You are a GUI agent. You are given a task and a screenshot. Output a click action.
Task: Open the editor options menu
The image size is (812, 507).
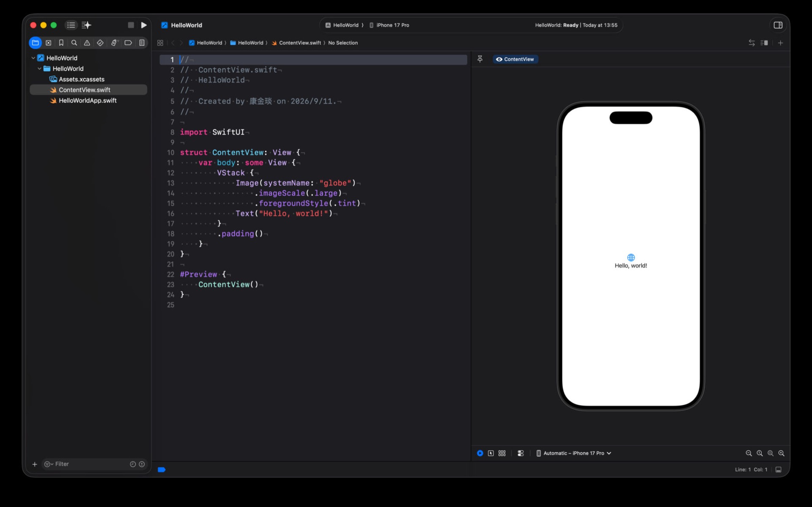click(764, 43)
